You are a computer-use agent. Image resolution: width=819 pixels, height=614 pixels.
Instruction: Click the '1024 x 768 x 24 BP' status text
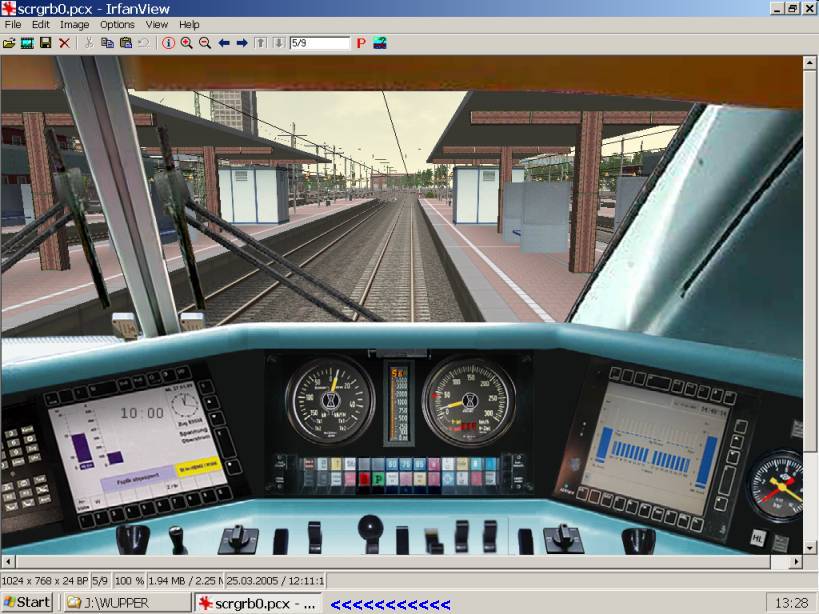45,581
